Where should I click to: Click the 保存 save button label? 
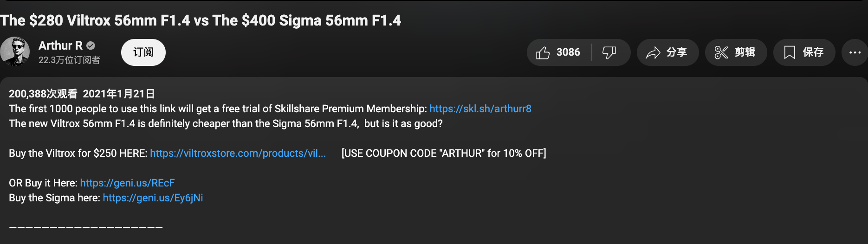coord(813,52)
